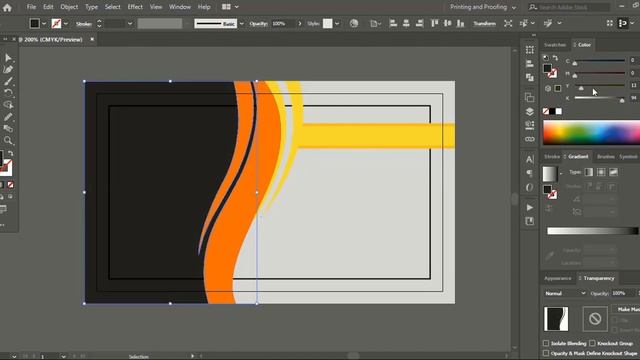Select the Rotate tool

tap(8, 93)
